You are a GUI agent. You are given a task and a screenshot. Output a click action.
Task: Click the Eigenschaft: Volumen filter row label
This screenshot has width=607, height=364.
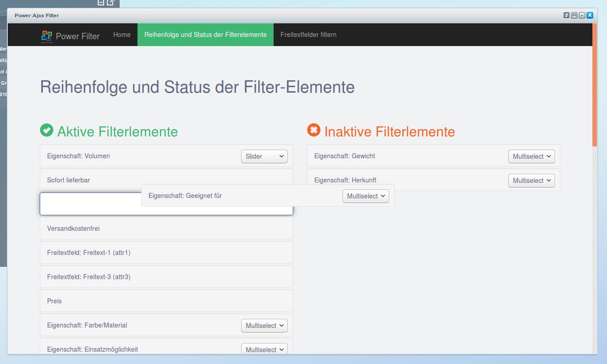(79, 156)
